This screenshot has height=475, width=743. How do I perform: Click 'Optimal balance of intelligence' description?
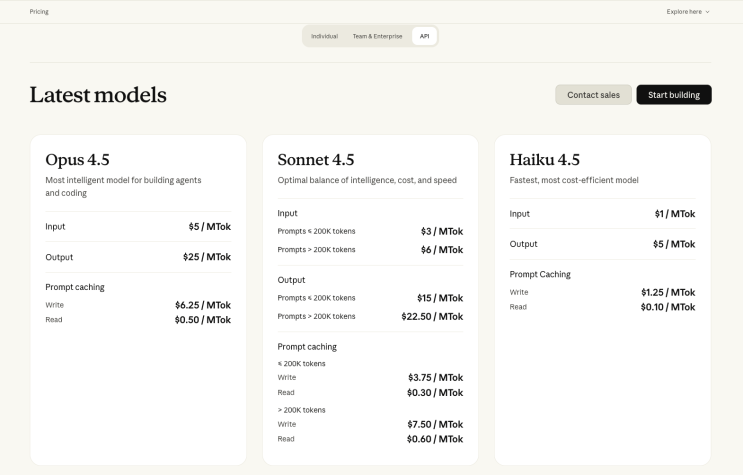click(367, 180)
